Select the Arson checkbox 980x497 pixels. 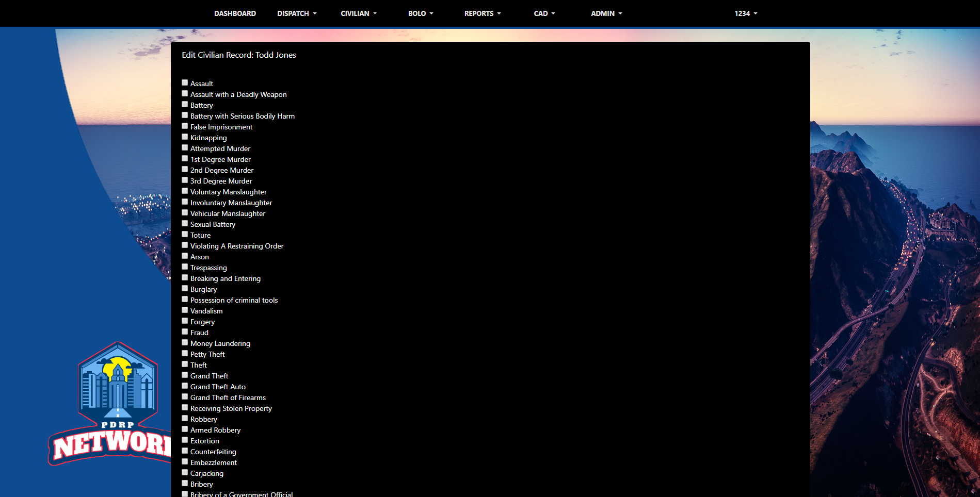click(185, 256)
